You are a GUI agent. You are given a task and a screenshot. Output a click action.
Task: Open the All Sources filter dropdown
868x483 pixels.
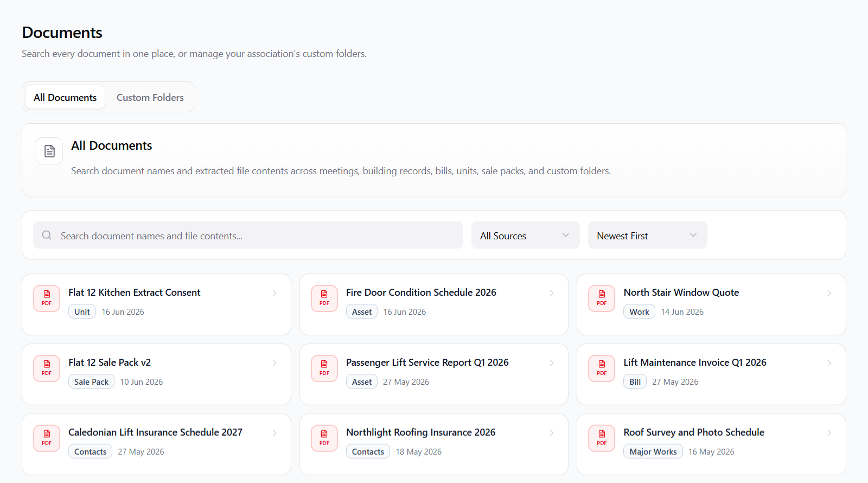(x=525, y=235)
